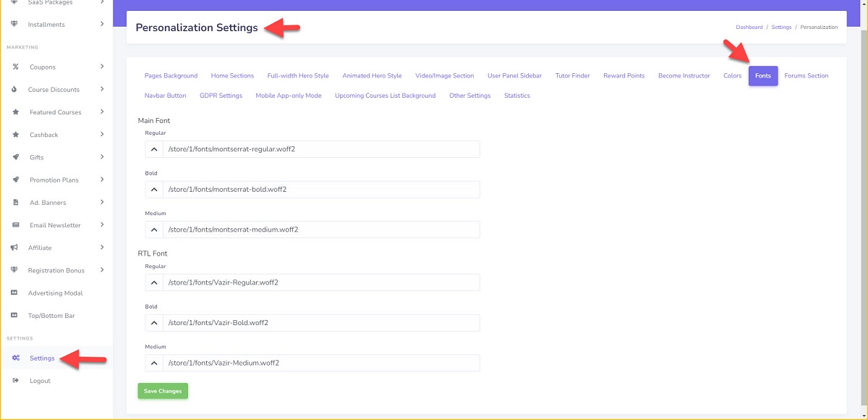The image size is (868, 420).
Task: Open the GDPR Settings tab
Action: (x=221, y=96)
